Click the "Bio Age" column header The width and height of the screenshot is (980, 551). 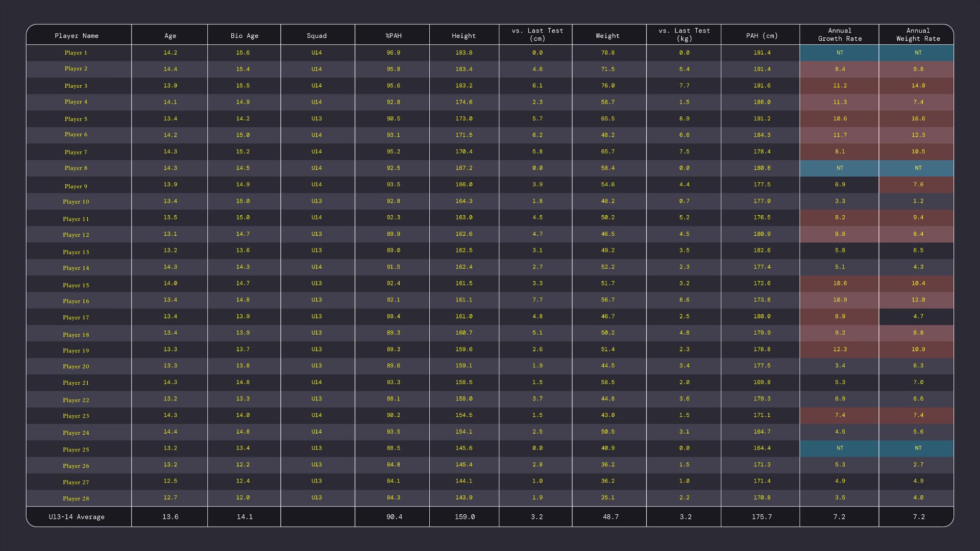(x=244, y=36)
